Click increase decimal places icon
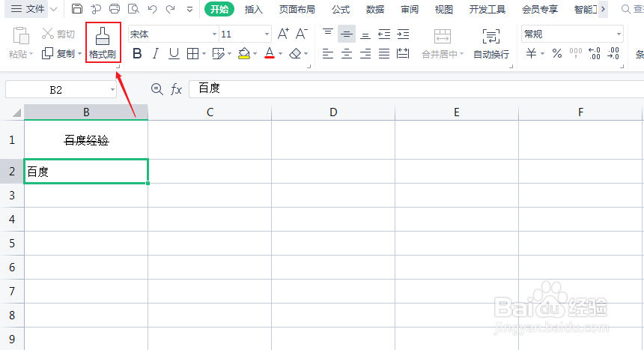This screenshot has width=644, height=350. click(x=595, y=53)
